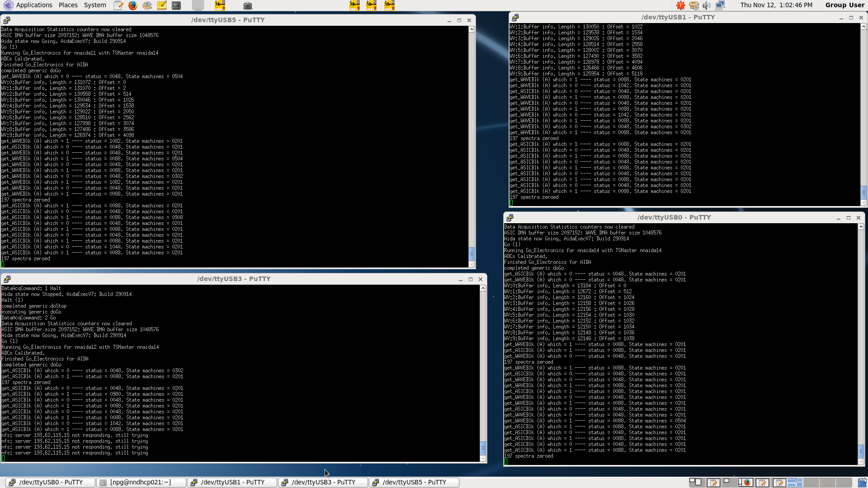Screen dimensions: 868x488
Task: Select the /dev/ttyUSB3 PuTTY taskbar button
Action: 323,482
